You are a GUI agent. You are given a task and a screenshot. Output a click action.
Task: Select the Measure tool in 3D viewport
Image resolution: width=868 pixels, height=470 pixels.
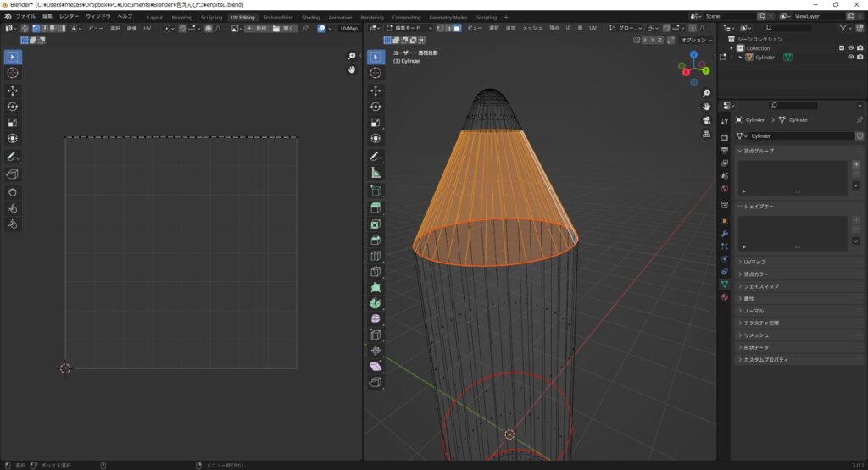coord(376,173)
